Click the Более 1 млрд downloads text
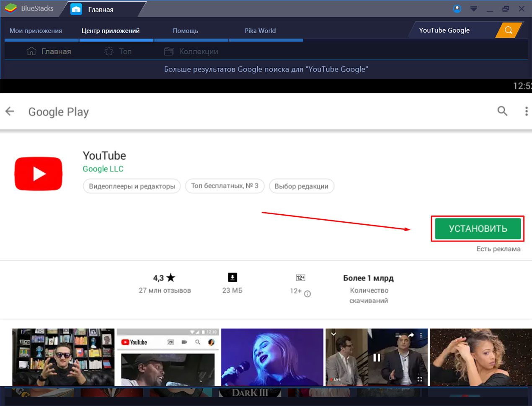This screenshot has height=406, width=532. pyautogui.click(x=368, y=278)
